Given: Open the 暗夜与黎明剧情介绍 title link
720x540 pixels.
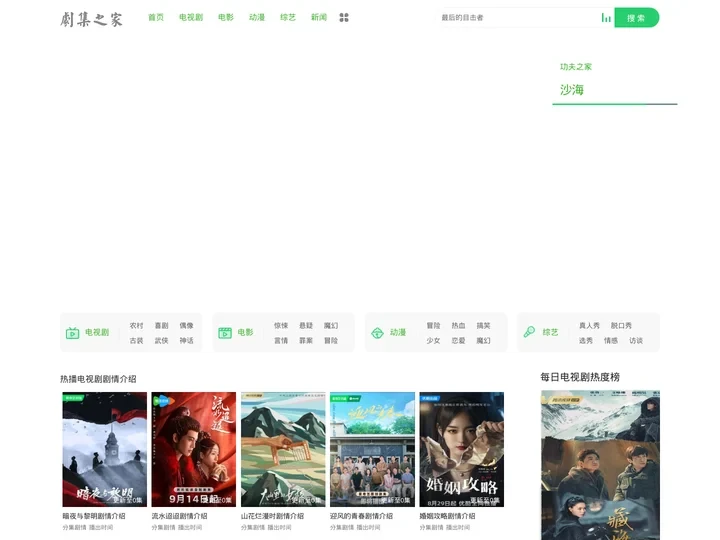Looking at the screenshot, I should [94, 516].
